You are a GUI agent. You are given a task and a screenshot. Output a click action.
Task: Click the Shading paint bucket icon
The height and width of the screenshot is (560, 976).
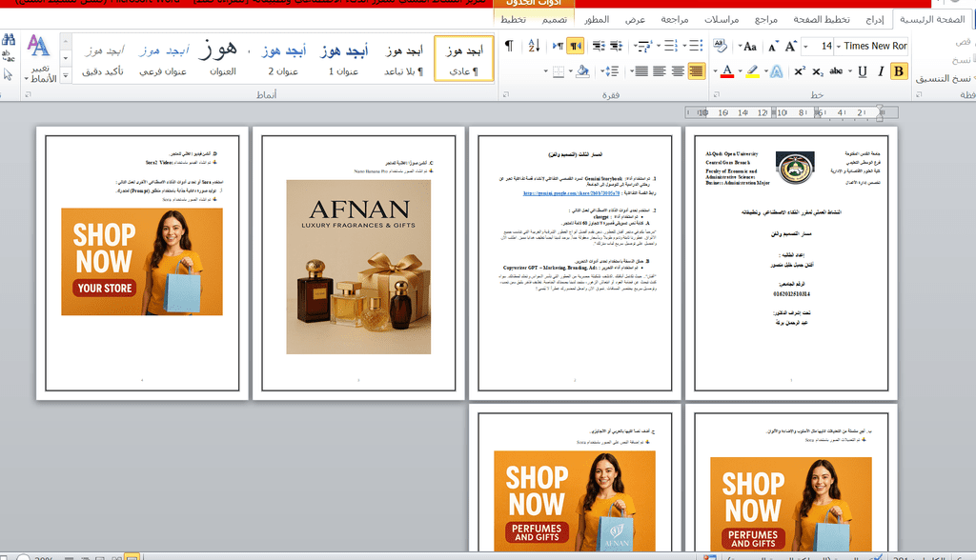582,71
